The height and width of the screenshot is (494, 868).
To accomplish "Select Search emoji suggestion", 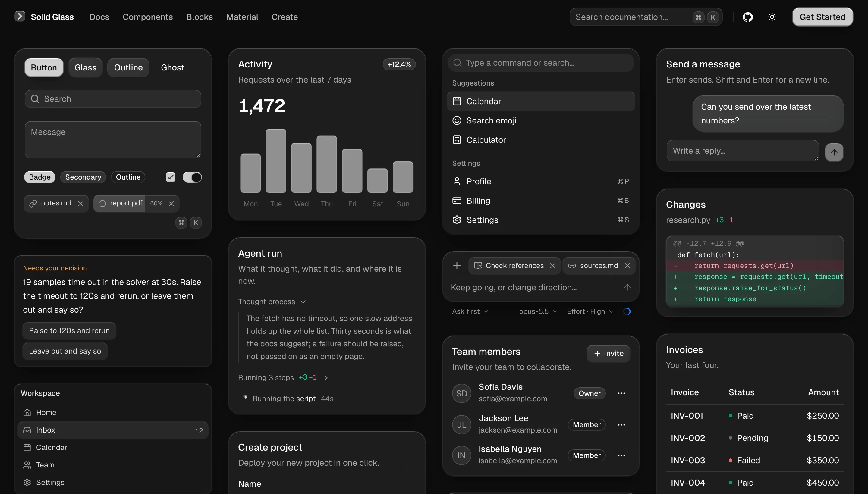I will pos(541,120).
